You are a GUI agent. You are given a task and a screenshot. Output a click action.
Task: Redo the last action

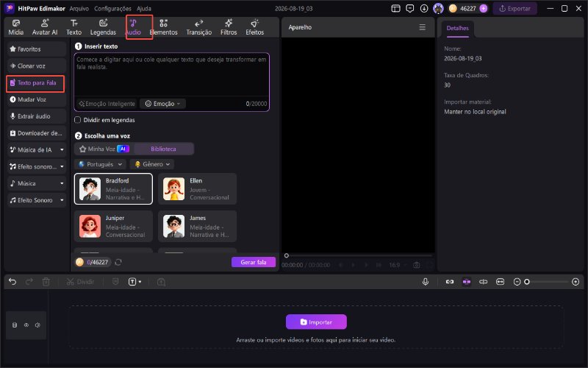pyautogui.click(x=29, y=282)
